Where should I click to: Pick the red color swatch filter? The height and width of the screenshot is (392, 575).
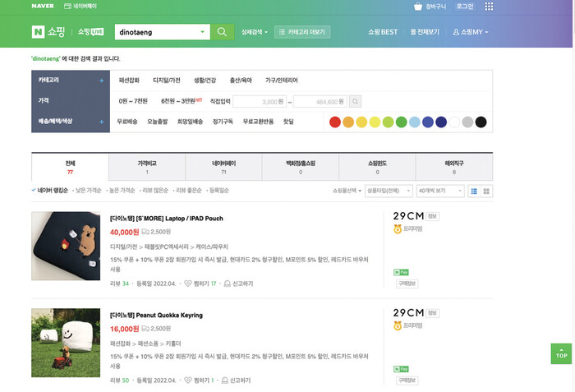pos(335,122)
